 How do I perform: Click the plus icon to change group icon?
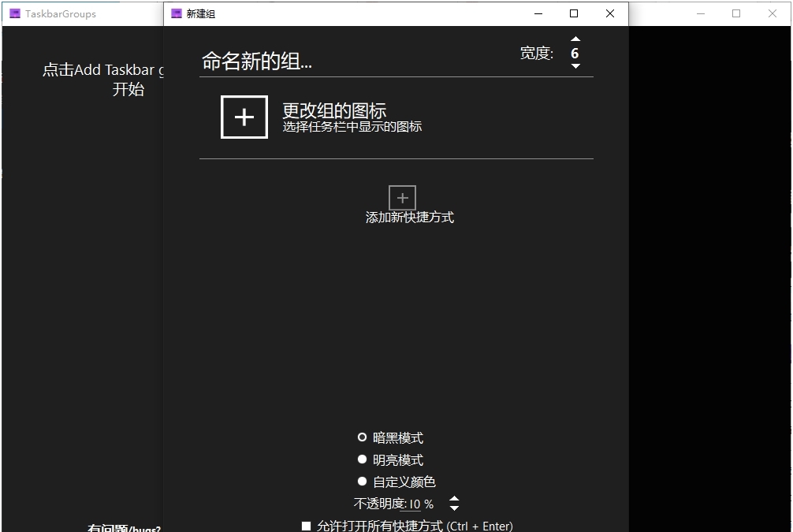click(244, 117)
